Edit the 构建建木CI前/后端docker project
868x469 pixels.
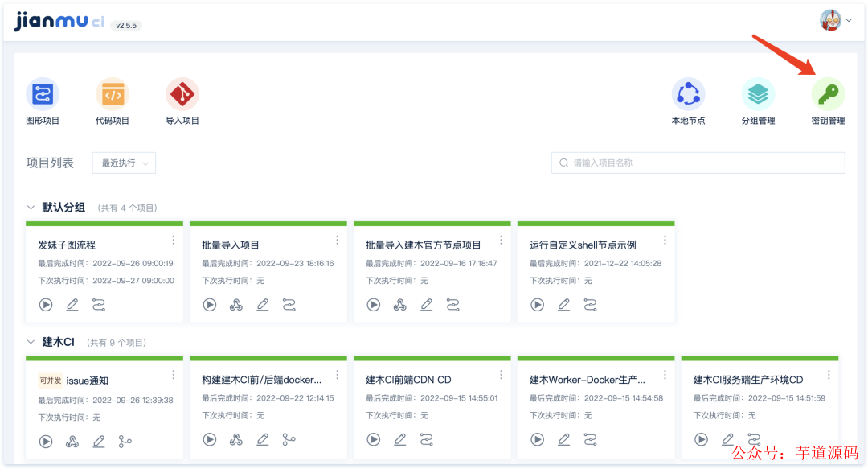pyautogui.click(x=263, y=439)
